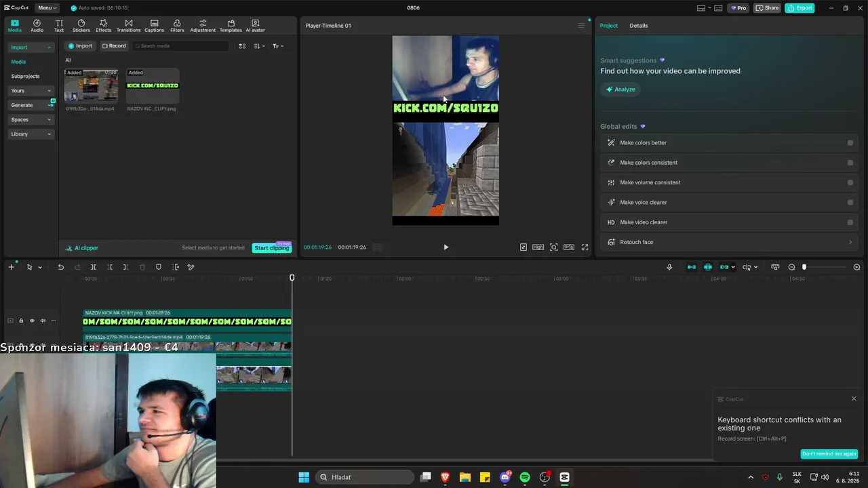Screen dimensions: 868x488
Task: Switch media grid view layout
Action: (242, 46)
